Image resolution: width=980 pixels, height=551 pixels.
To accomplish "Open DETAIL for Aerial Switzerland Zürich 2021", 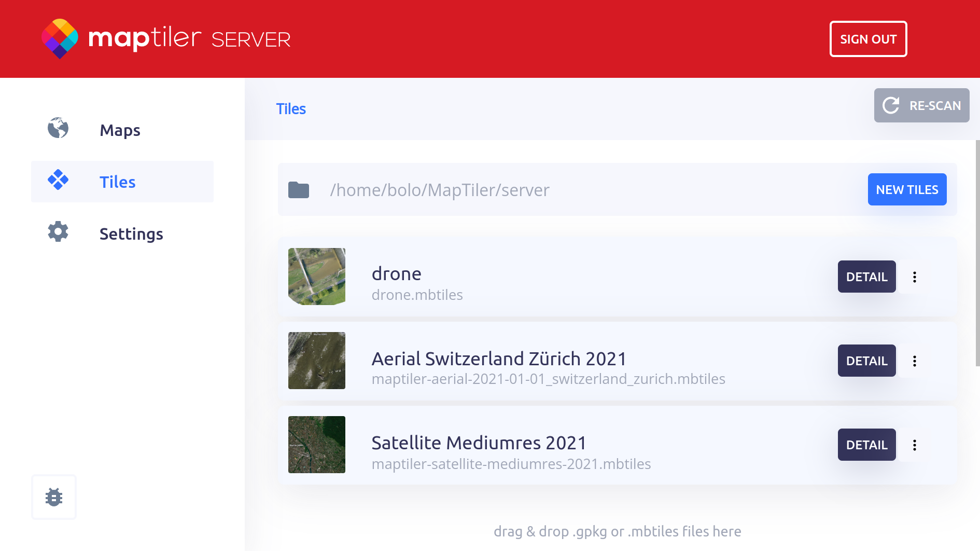I will pos(866,361).
